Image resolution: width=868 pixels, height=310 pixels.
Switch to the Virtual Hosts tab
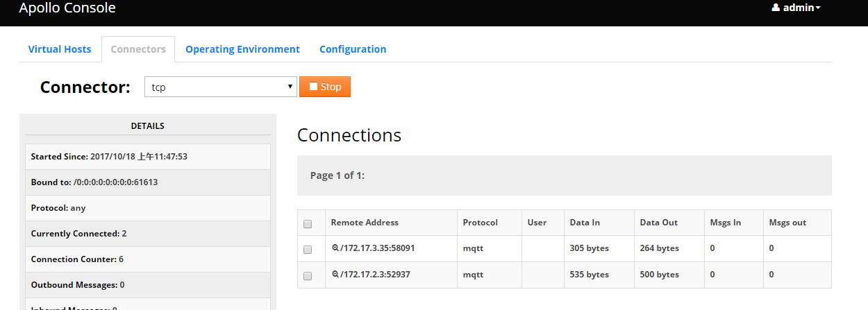(x=60, y=49)
